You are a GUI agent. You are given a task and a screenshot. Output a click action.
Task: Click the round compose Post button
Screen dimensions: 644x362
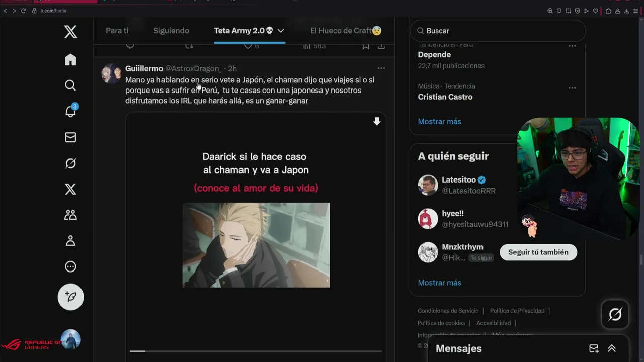coord(70,297)
